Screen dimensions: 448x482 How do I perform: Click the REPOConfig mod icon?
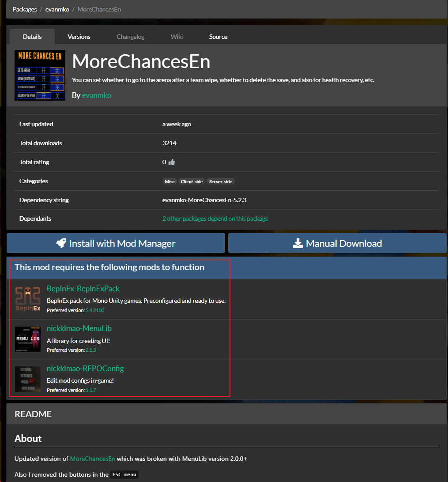click(x=28, y=379)
